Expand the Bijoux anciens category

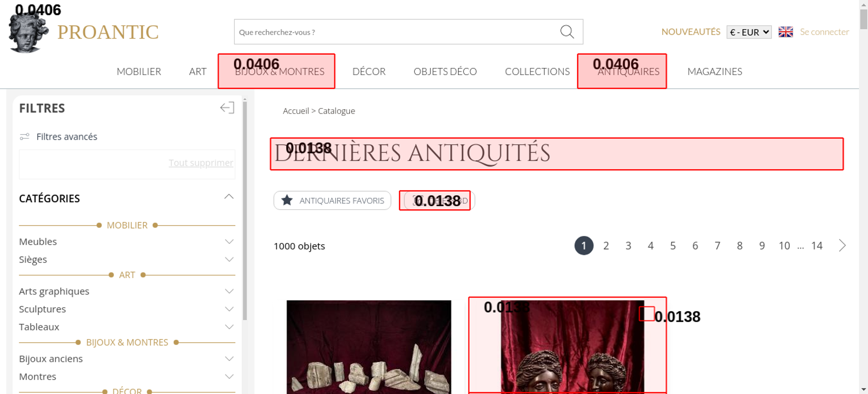pos(229,359)
